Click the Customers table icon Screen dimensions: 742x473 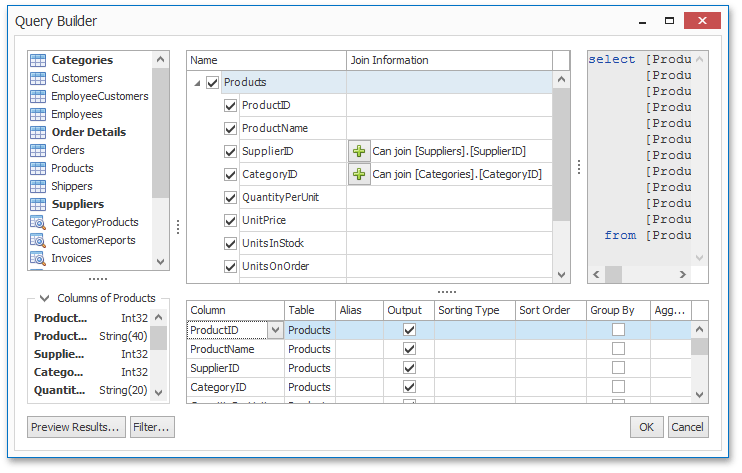click(38, 78)
